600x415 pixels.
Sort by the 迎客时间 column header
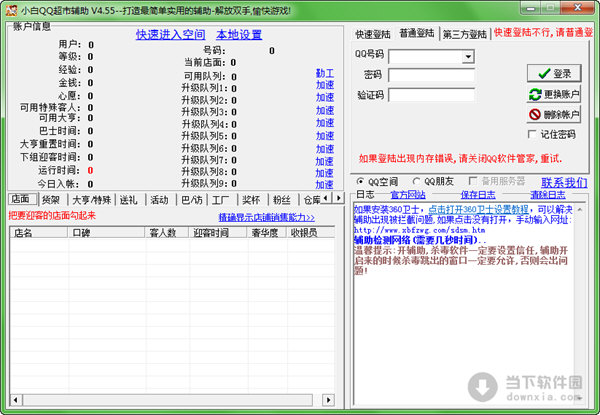pyautogui.click(x=217, y=232)
